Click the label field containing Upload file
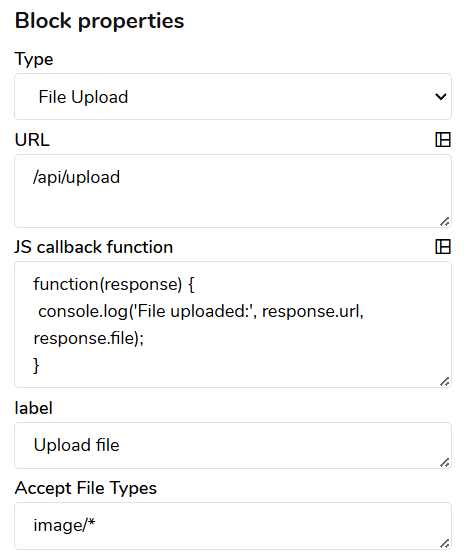Screen dimensions: 465x553 (x=233, y=445)
